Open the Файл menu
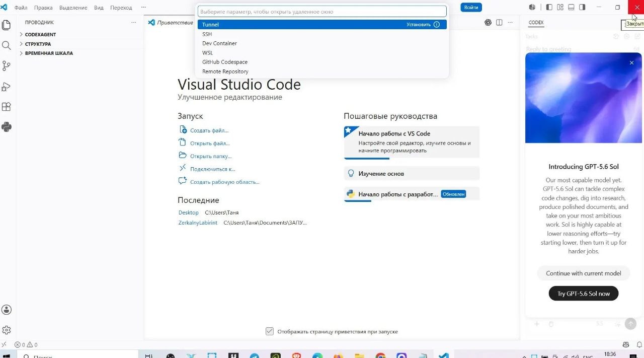The image size is (644, 358). pos(21,8)
